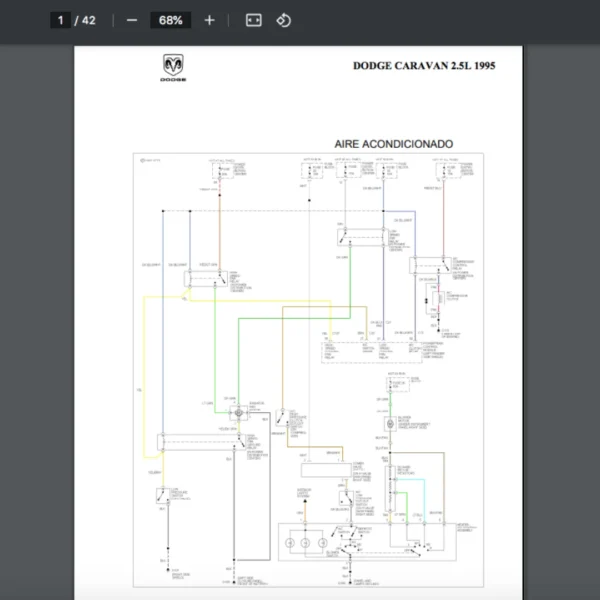
Task: Click the zoom in plus icon
Action: 209,20
